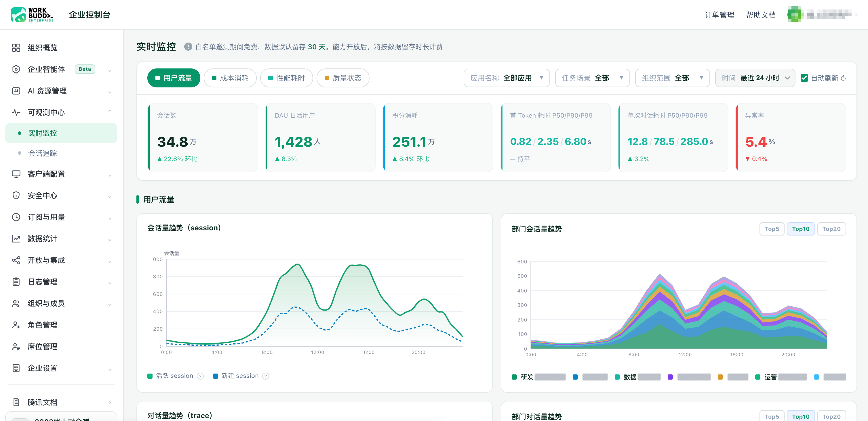This screenshot has width=868, height=421.
Task: Click the 客户端配置 monitor icon
Action: 16,174
